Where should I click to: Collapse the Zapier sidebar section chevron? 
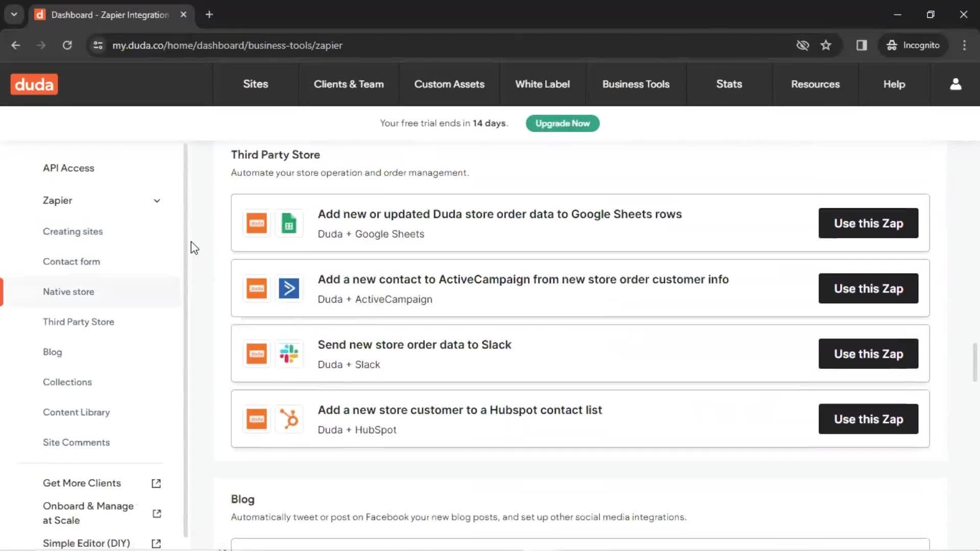pyautogui.click(x=157, y=201)
